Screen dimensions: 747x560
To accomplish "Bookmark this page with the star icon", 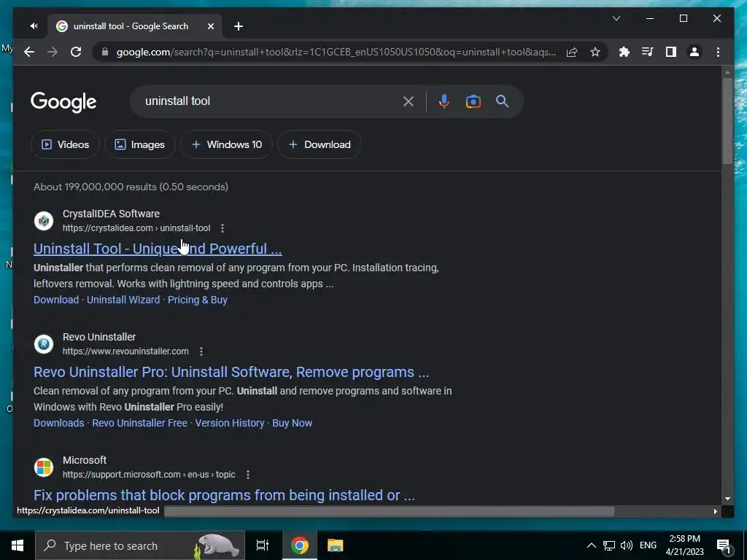I will (x=595, y=52).
